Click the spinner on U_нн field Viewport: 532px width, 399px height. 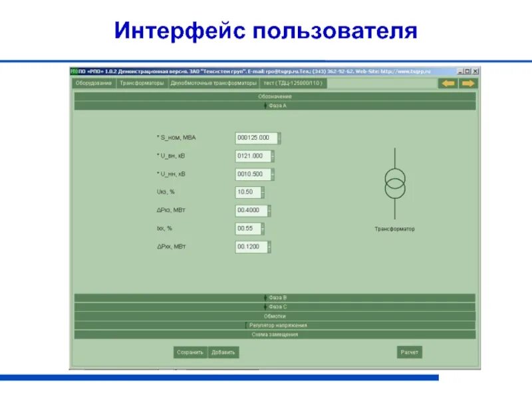[273, 174]
